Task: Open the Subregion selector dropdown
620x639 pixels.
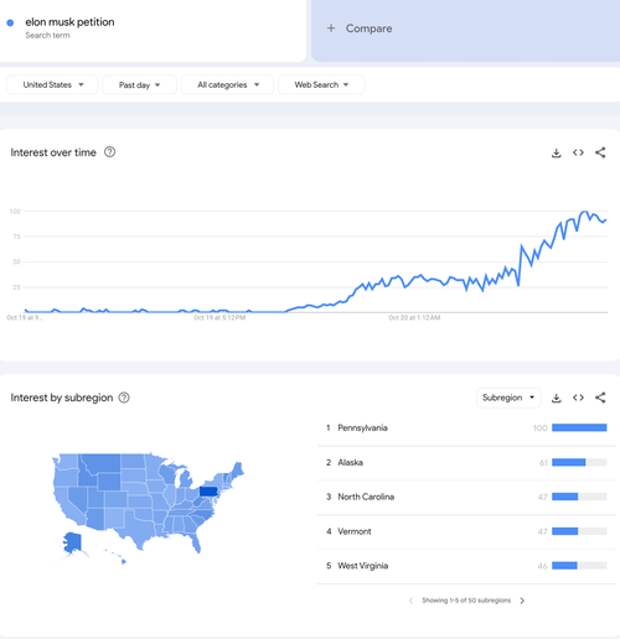Action: point(507,398)
